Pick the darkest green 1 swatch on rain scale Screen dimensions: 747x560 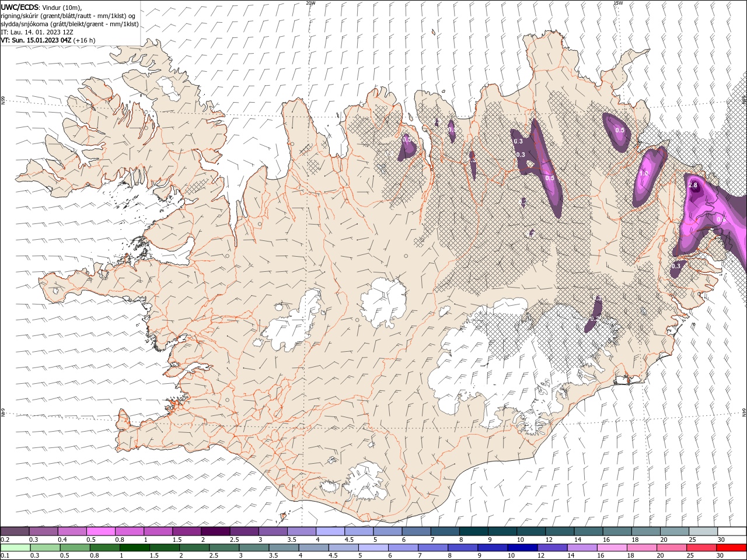coord(135,548)
